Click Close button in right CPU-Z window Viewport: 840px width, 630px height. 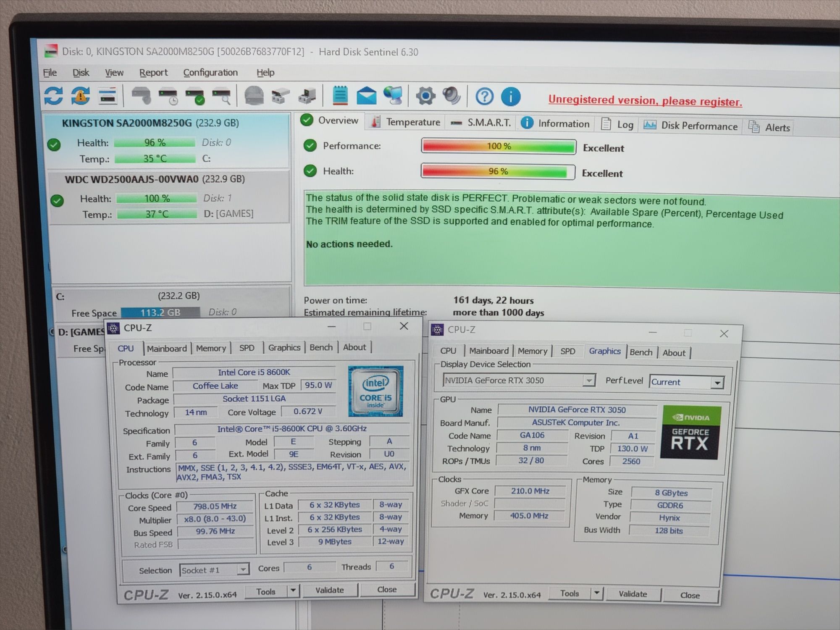point(690,595)
